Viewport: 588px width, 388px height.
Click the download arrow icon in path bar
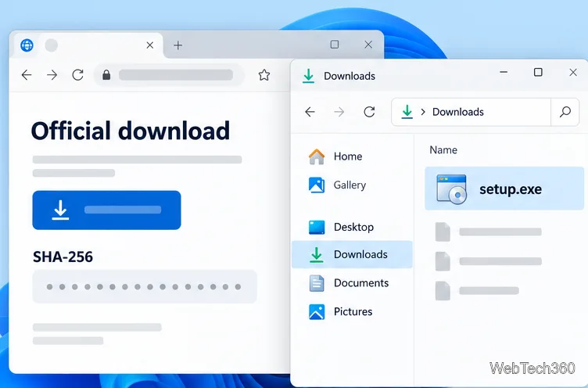(x=407, y=112)
